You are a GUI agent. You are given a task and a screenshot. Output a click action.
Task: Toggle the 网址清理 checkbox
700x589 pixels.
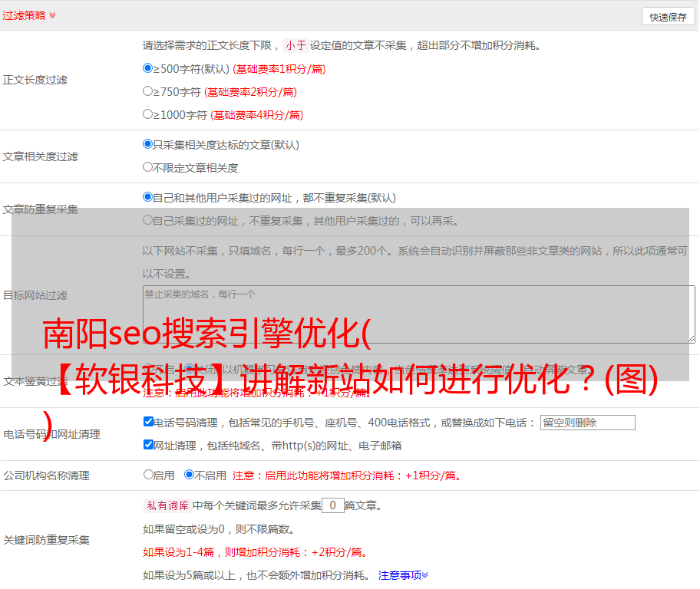pyautogui.click(x=149, y=445)
